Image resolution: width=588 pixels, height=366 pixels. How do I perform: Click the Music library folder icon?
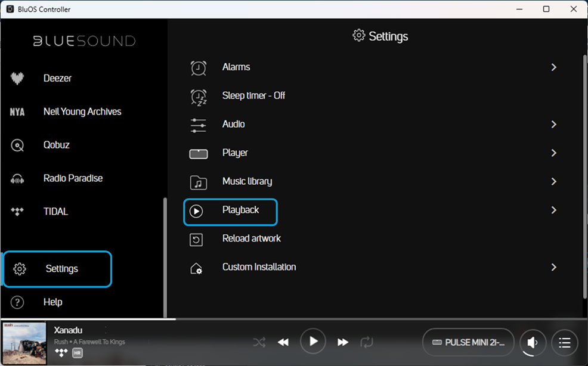click(x=199, y=182)
